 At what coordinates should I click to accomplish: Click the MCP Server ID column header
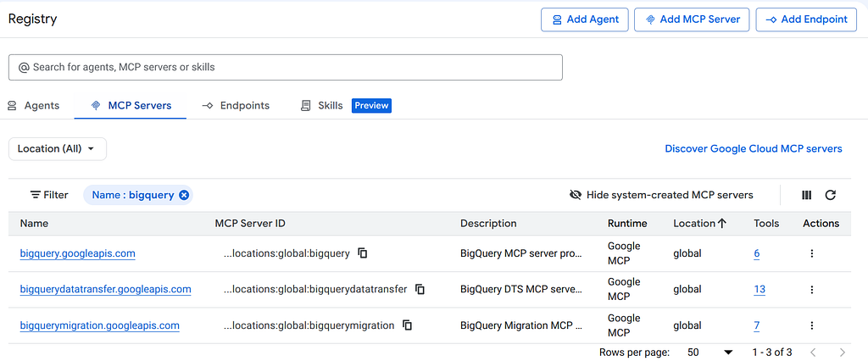(x=250, y=224)
